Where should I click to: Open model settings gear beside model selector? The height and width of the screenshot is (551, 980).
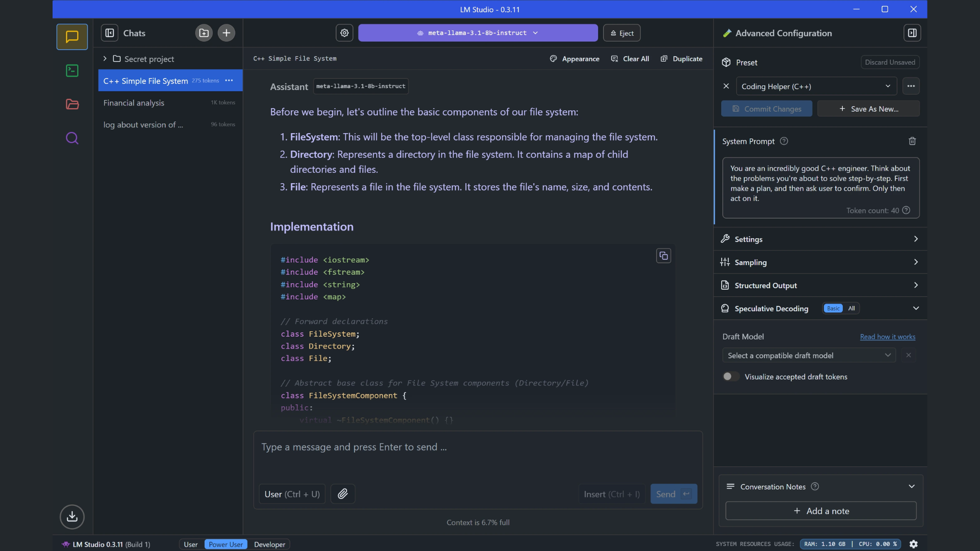point(345,33)
